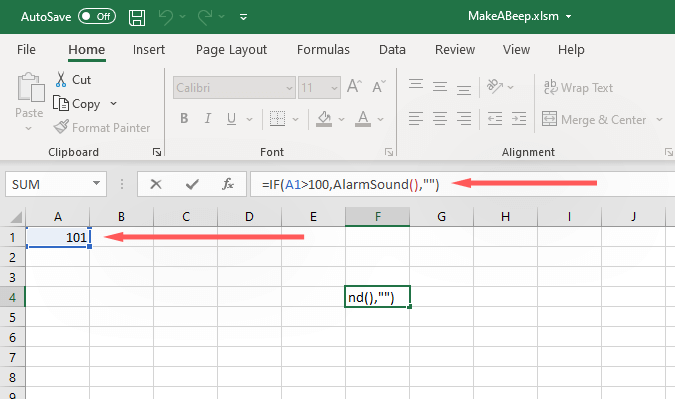Screen dimensions: 675x399
Task: Expand Merge & Center options arrow
Action: [660, 119]
